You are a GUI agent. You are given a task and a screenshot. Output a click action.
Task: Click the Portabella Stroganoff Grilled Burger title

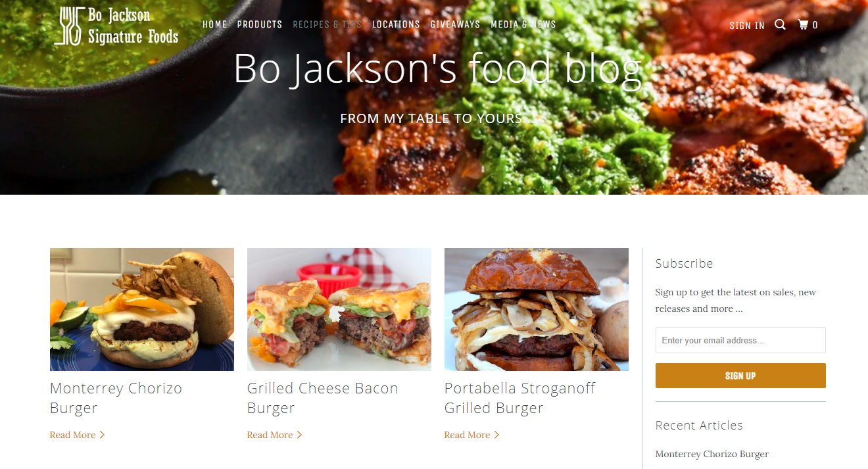pyautogui.click(x=519, y=398)
